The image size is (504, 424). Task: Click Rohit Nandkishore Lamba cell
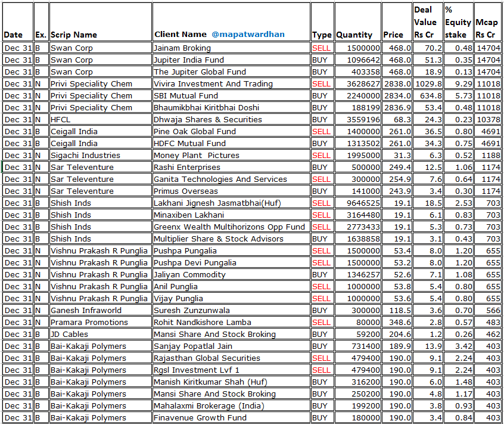[231, 322]
